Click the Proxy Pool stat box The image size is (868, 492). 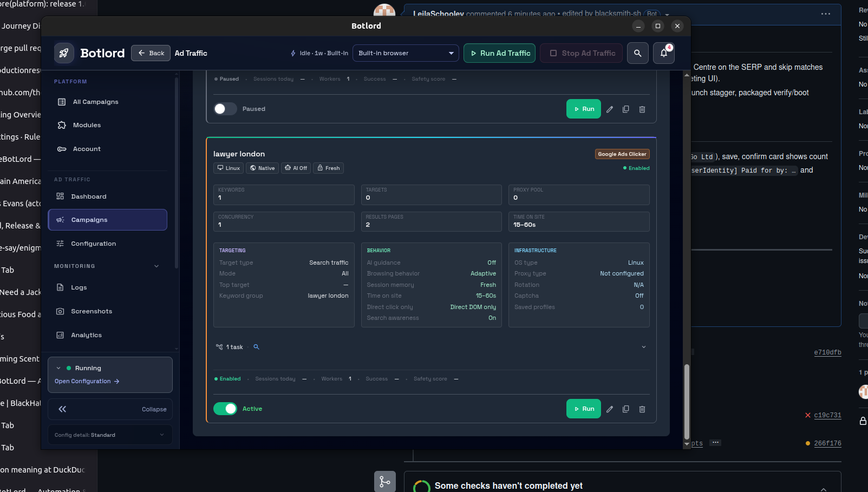click(x=579, y=195)
